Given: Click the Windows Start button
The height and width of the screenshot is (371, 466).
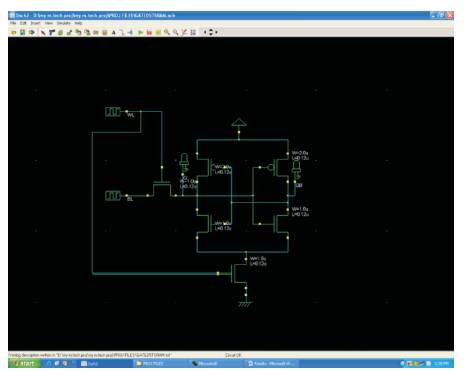Looking at the screenshot, I should click(x=25, y=363).
